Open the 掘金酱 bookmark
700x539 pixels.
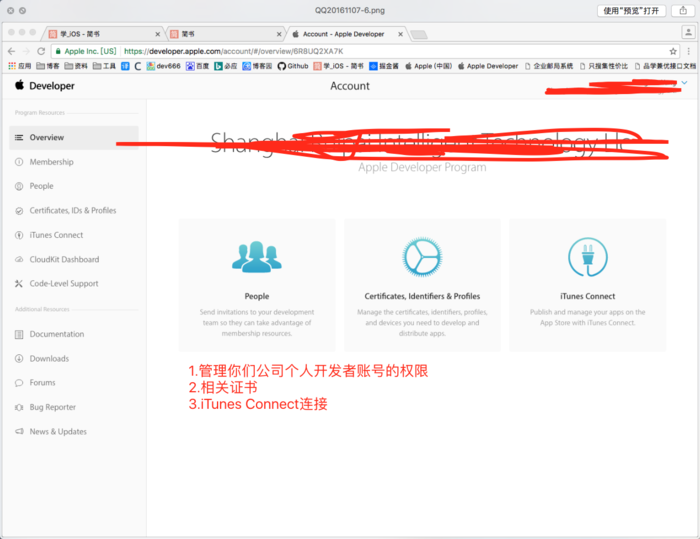384,66
